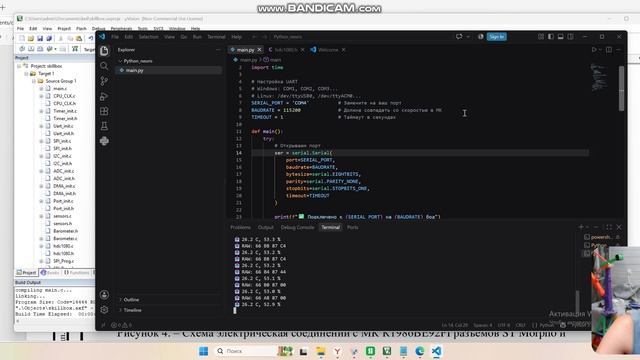This screenshot has width=640, height=360.
Task: Open the Testing flask icon
Action: pos(104,126)
